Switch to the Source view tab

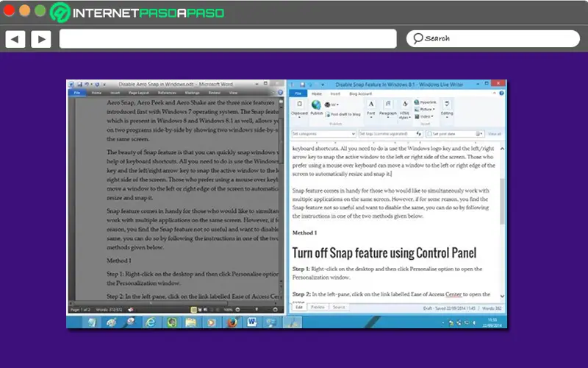[x=339, y=307]
